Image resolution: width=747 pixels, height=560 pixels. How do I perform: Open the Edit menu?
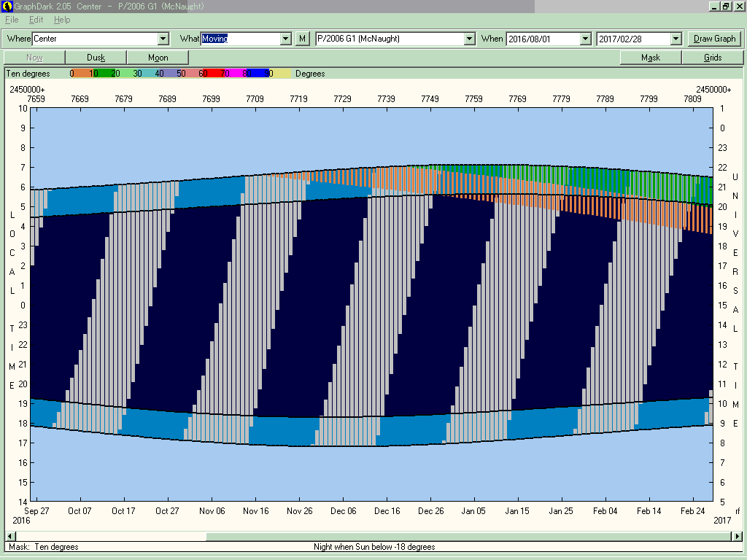[36, 20]
